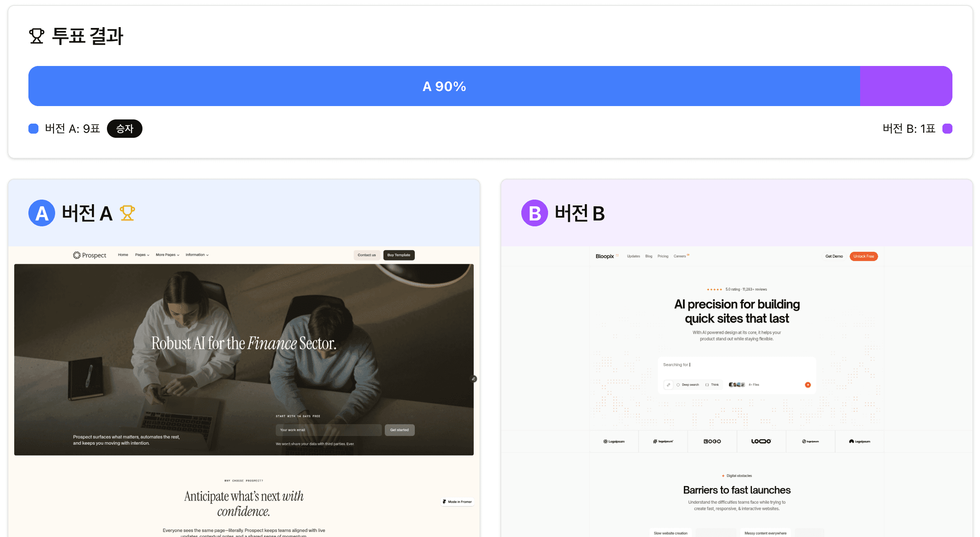The image size is (980, 537).
Task: Click the Prospect logo icon
Action: (76, 255)
